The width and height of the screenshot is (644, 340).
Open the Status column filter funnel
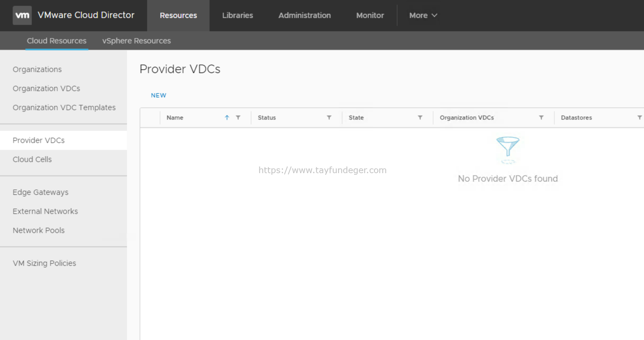click(x=329, y=117)
